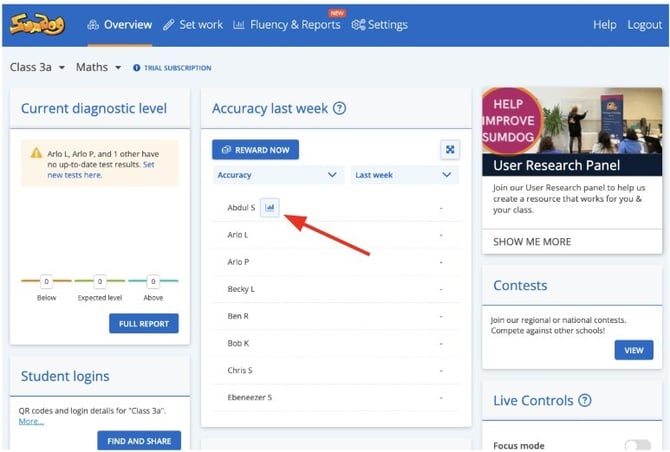Screen dimensions: 670x452
Task: Select student Chris S
Action: click(x=240, y=370)
